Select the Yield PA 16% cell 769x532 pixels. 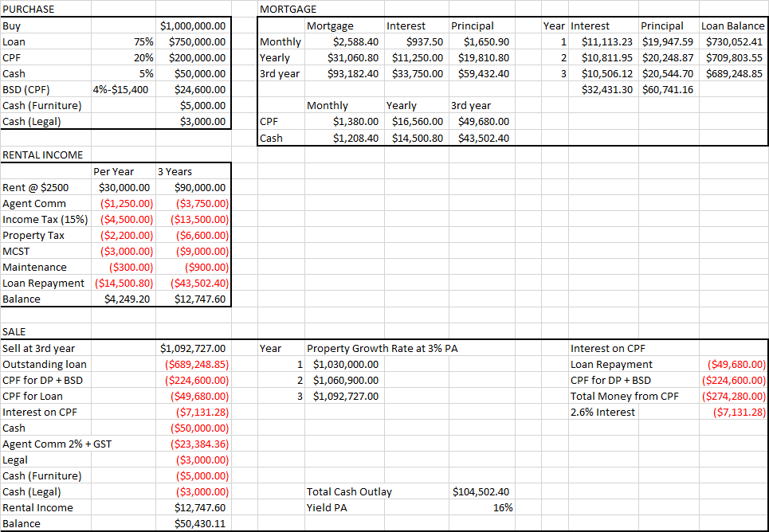click(x=502, y=507)
